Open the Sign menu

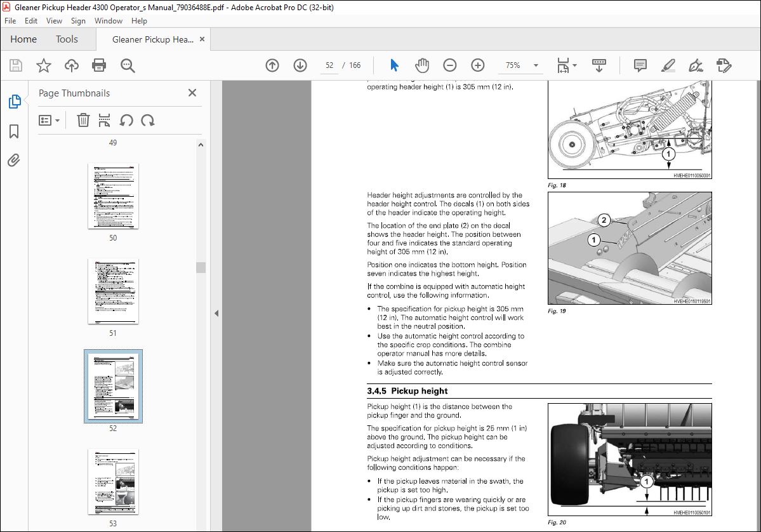coord(78,21)
